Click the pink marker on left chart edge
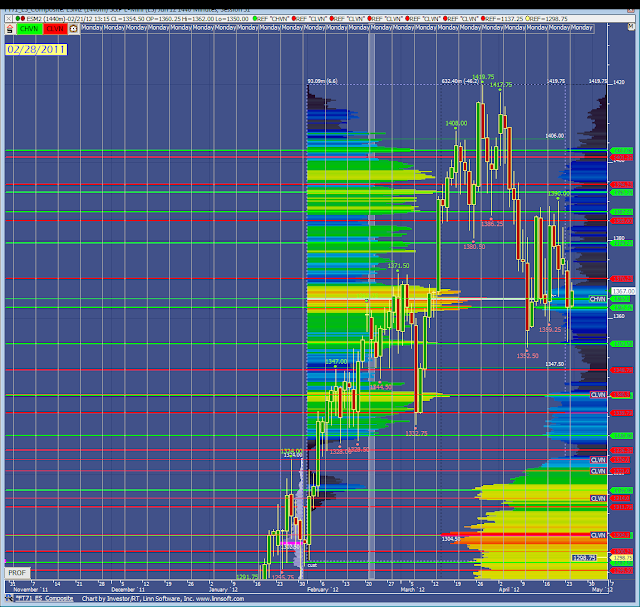Viewport: 640px width, 607px height. (x=5, y=561)
